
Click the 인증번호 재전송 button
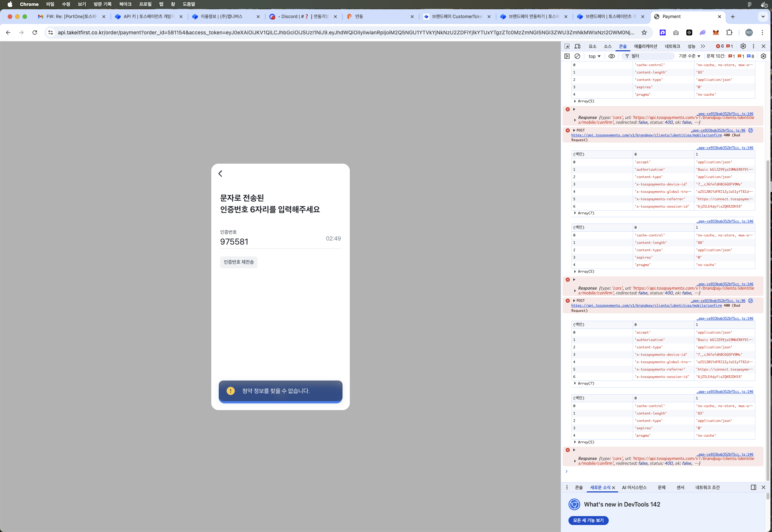click(239, 262)
